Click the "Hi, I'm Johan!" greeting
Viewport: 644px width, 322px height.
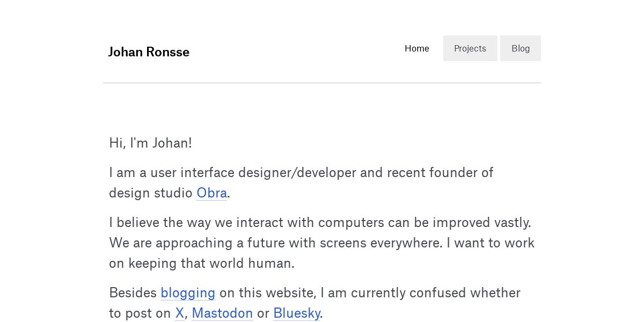click(x=150, y=143)
